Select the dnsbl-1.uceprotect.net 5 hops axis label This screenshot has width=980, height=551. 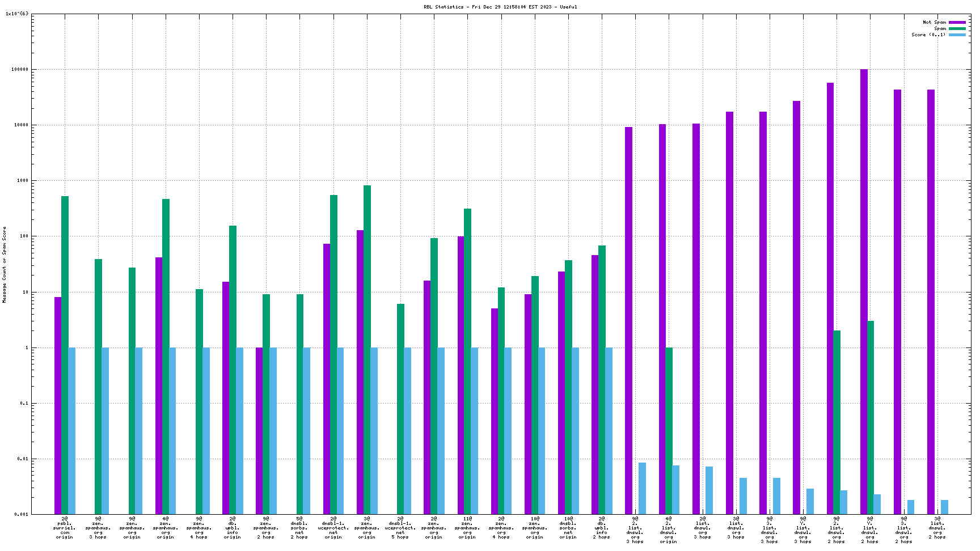point(400,528)
